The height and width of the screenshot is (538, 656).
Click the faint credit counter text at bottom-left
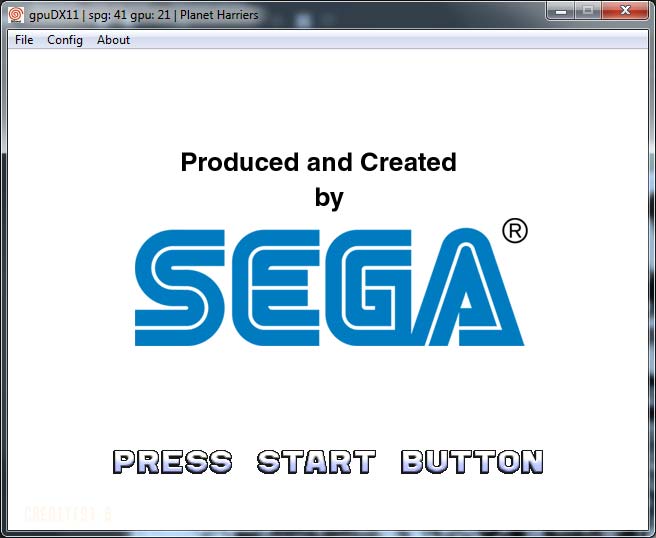[67, 513]
